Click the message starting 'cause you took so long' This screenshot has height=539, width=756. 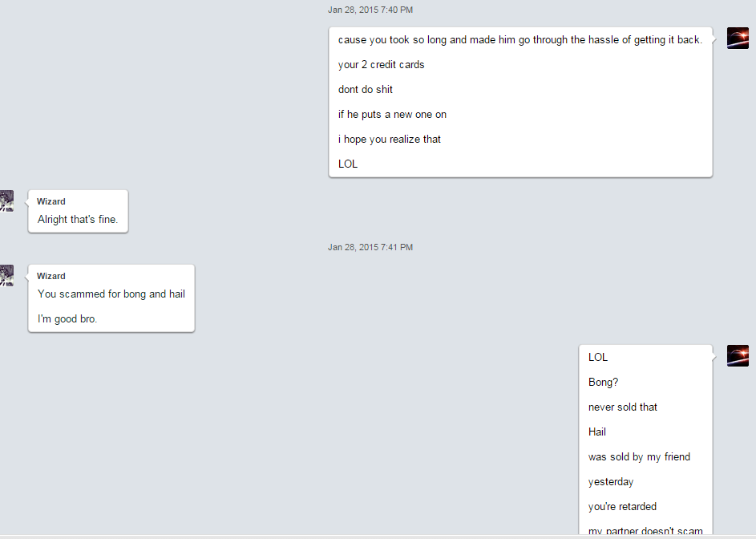click(520, 40)
